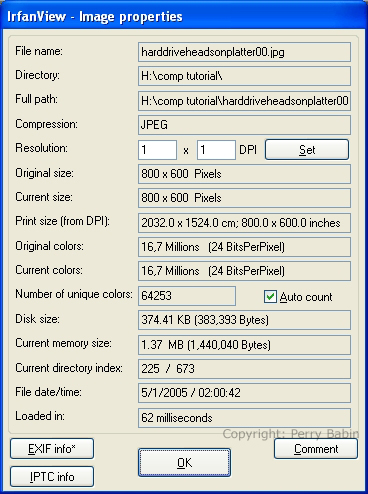Viewport: 368px width, 494px height.
Task: Select the File name field harddriveheadsonplatter00.jpg
Action: tap(244, 52)
